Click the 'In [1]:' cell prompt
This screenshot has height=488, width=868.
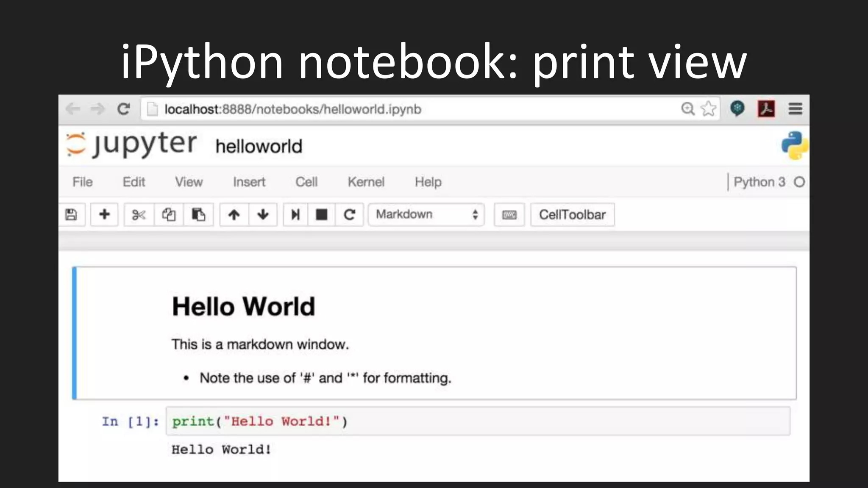point(131,421)
